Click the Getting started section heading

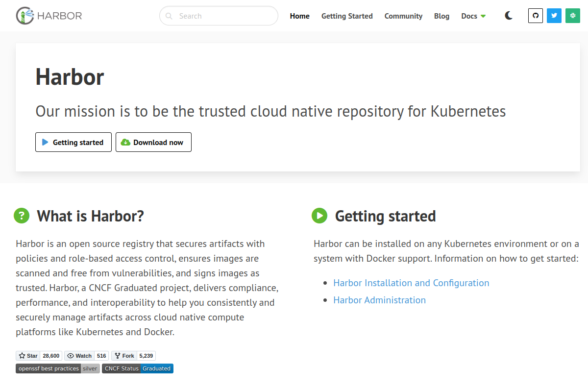click(385, 216)
